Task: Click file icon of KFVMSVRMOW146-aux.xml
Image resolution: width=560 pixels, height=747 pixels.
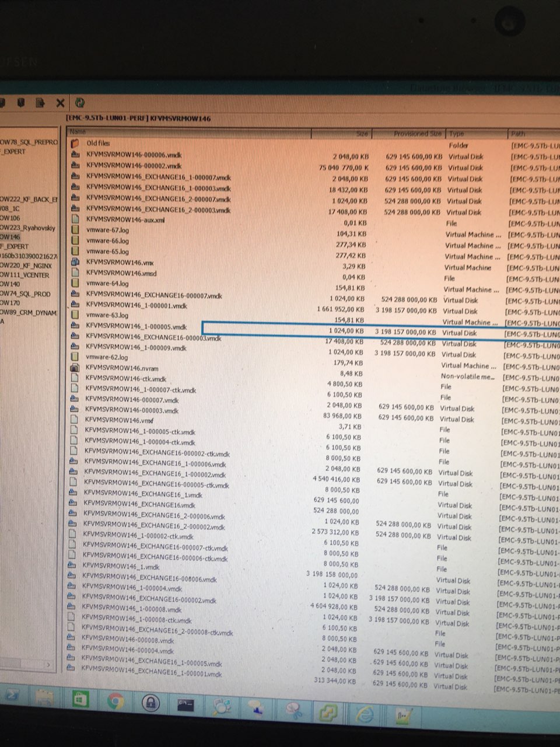Action: [x=75, y=219]
